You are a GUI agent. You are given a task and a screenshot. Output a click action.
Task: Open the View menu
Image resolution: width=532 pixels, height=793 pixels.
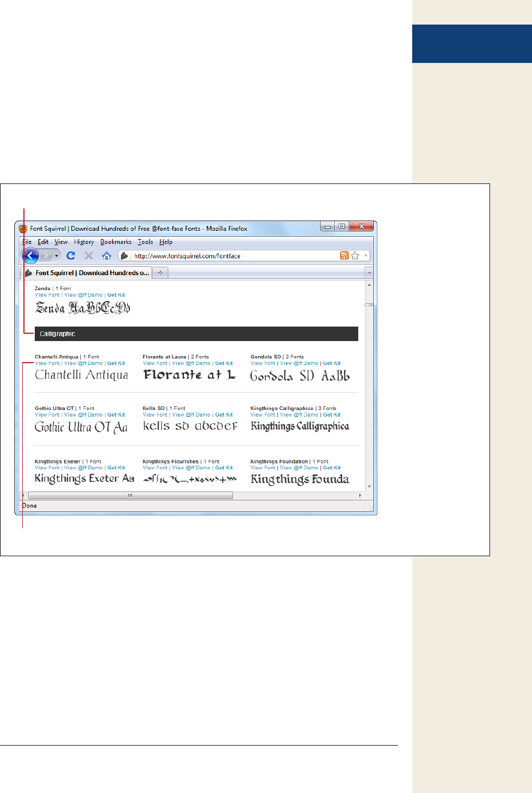(x=61, y=242)
